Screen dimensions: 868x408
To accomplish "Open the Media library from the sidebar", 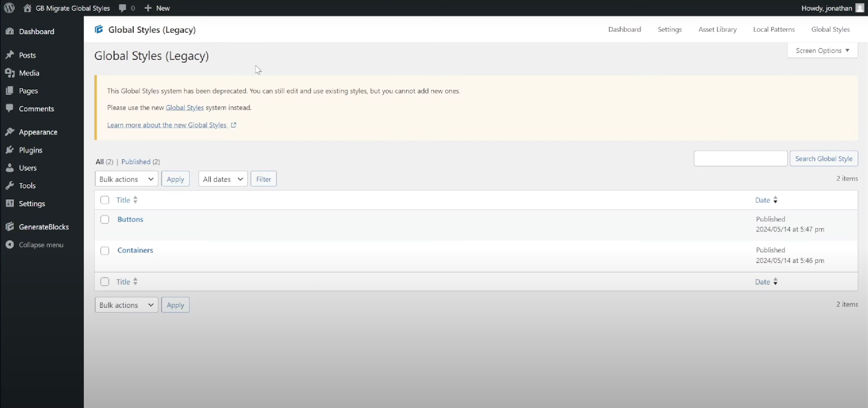I will 29,73.
